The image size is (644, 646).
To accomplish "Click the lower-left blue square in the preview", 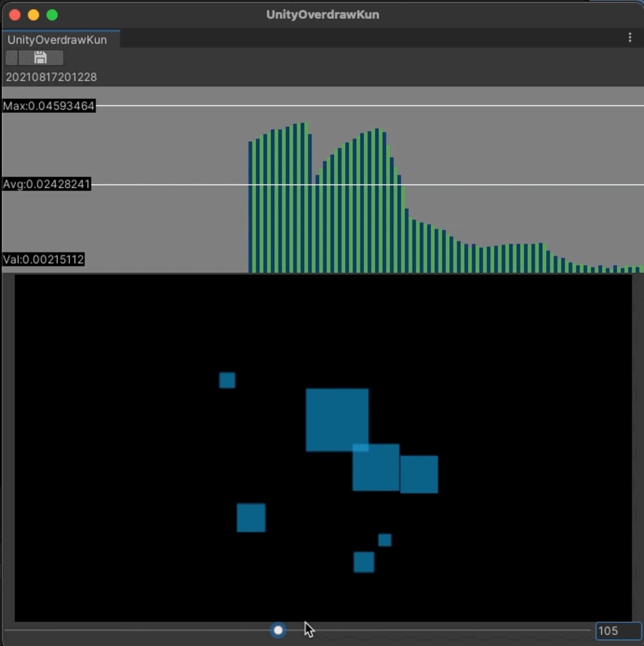I will coord(251,517).
